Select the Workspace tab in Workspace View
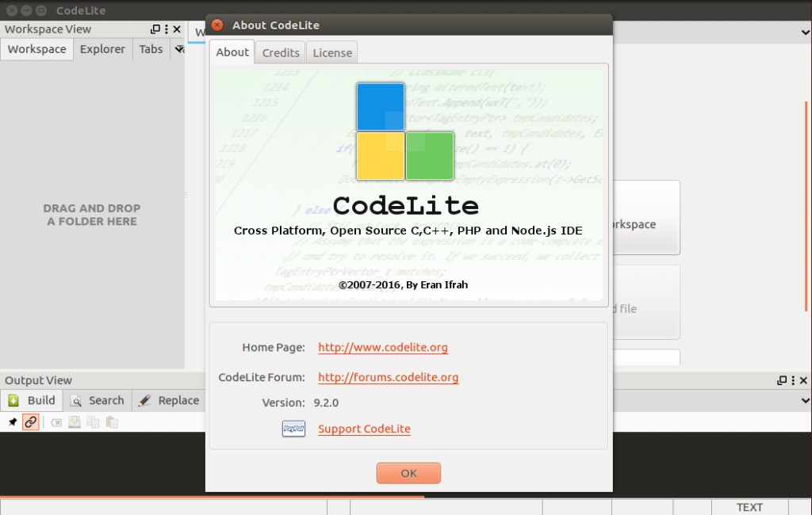812x515 pixels. point(36,49)
